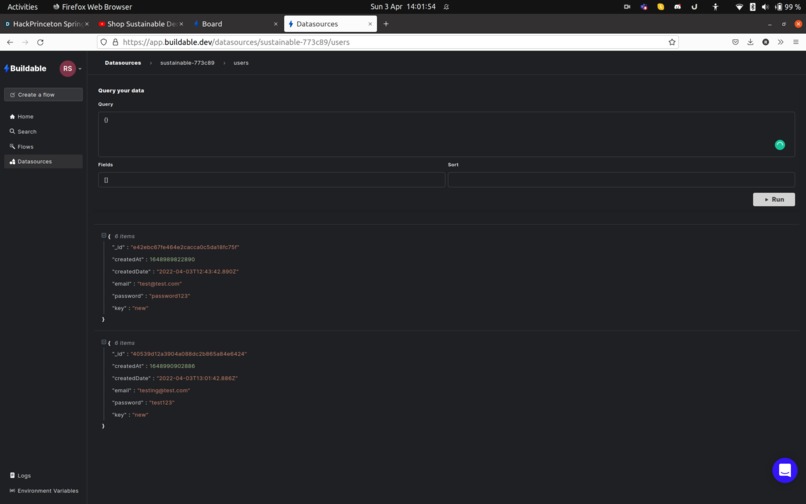Select the Datasources browser tab
This screenshot has height=504, width=806.
click(330, 24)
